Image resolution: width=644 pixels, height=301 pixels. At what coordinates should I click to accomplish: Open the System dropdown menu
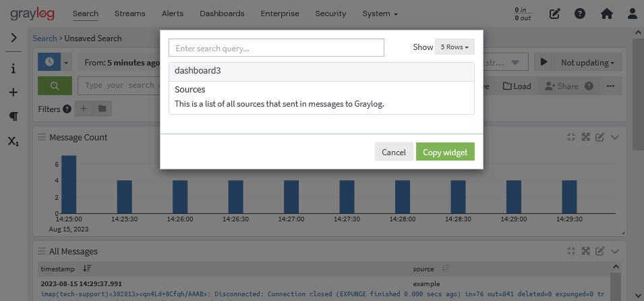click(380, 13)
